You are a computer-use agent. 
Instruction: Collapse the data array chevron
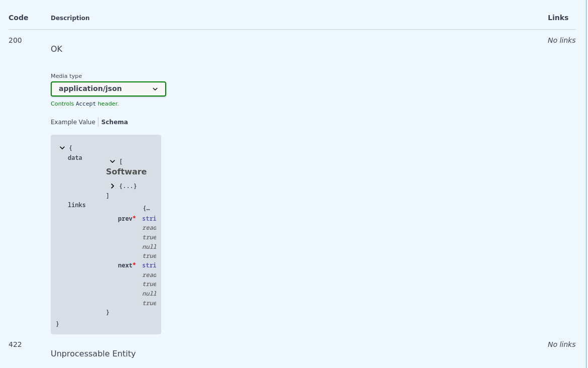point(112,161)
